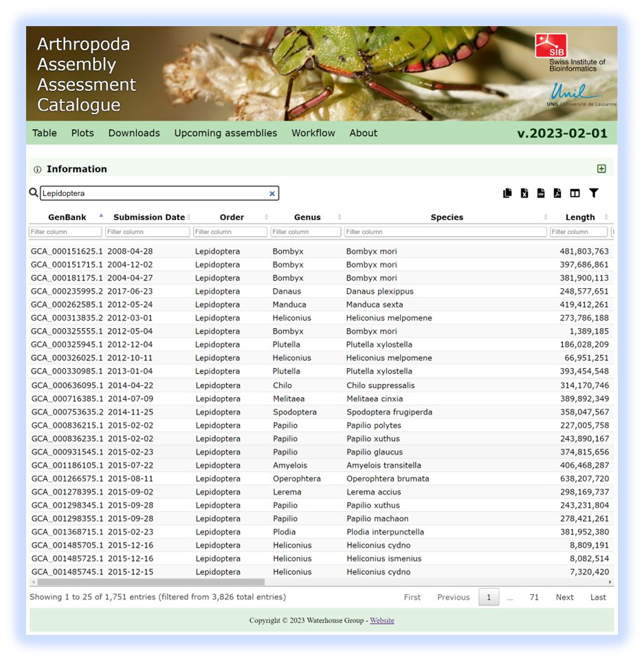This screenshot has width=644, height=661.
Task: Focus the Species filter column field
Action: click(x=445, y=232)
